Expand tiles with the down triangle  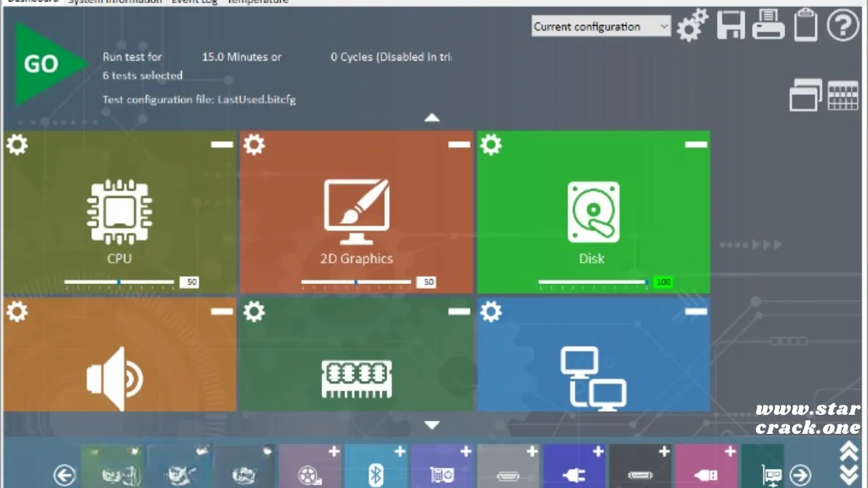(432, 426)
